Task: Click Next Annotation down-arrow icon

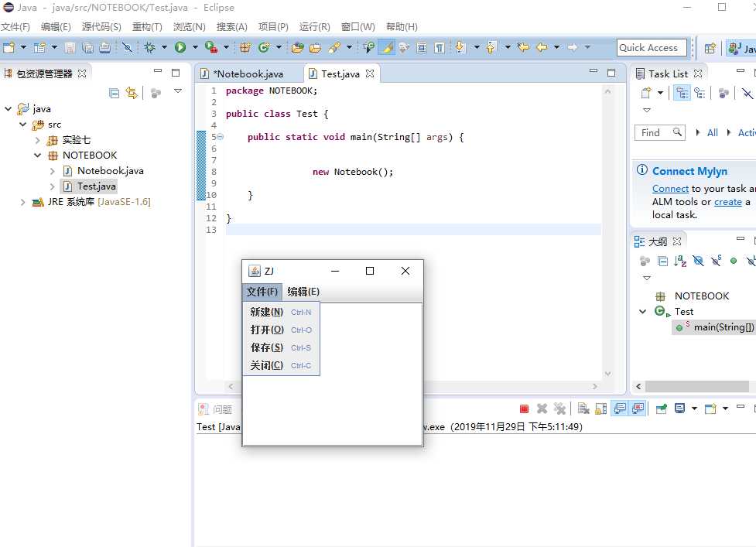Action: (x=460, y=47)
